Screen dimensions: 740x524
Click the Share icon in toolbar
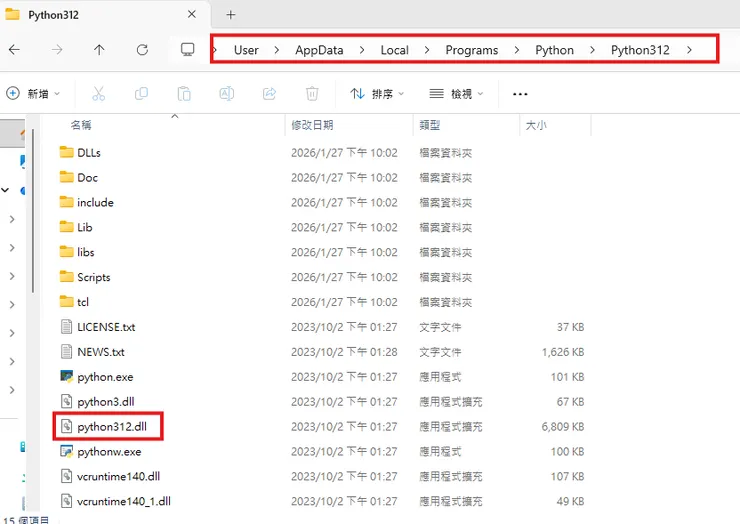269,94
